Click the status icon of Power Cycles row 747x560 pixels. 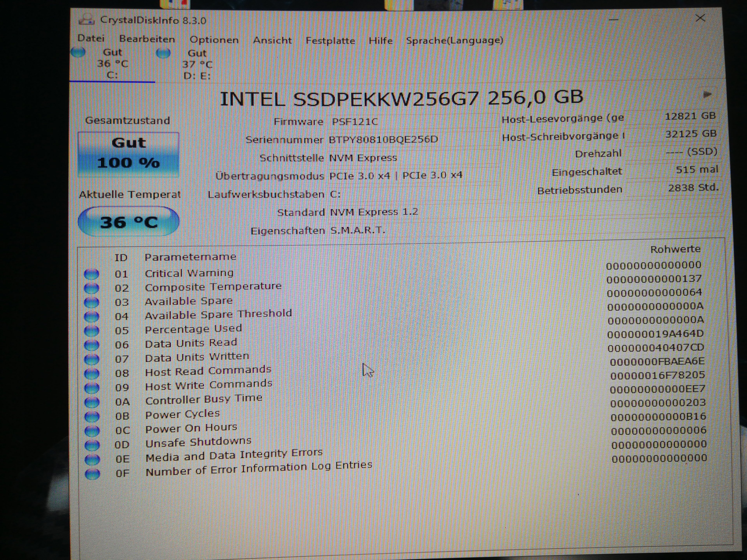click(92, 416)
